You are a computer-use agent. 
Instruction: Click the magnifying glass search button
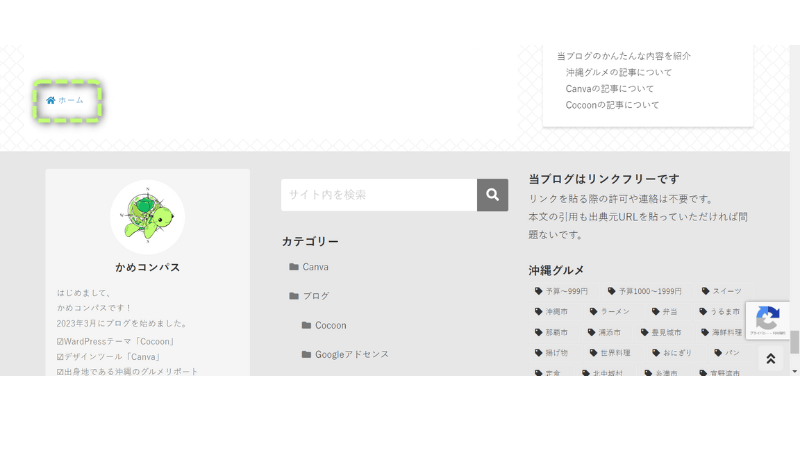coord(492,195)
